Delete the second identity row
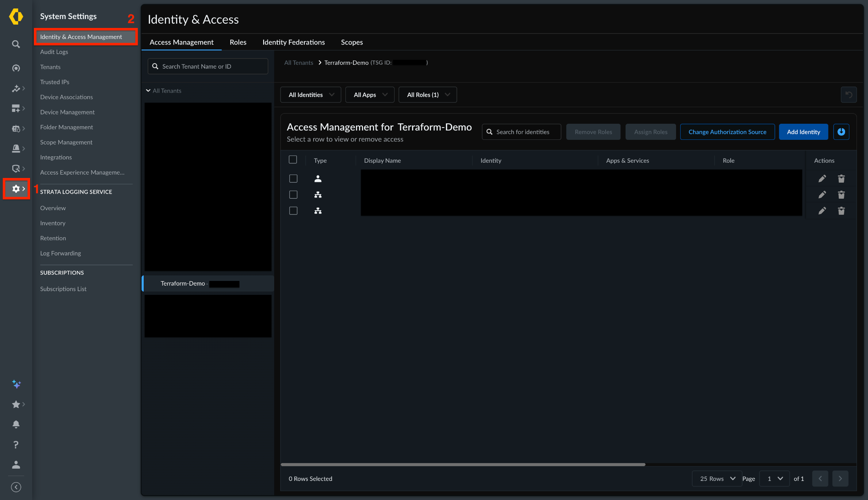 point(841,195)
